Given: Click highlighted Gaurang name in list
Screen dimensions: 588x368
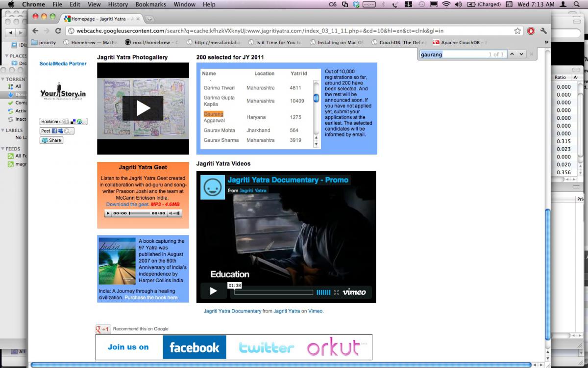Looking at the screenshot, I should click(x=213, y=114).
